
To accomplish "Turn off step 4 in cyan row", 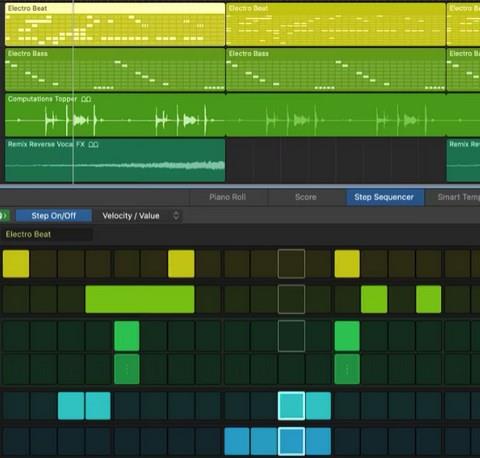I will (x=98, y=406).
